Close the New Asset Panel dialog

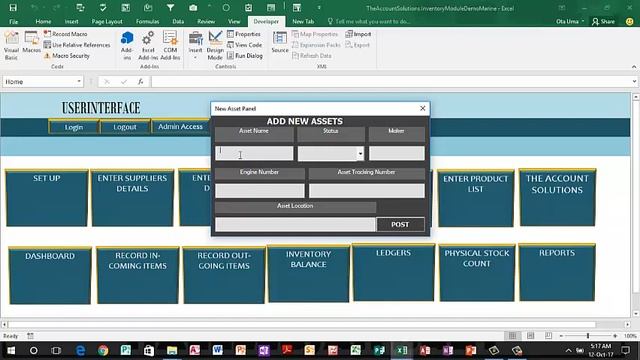click(x=422, y=108)
